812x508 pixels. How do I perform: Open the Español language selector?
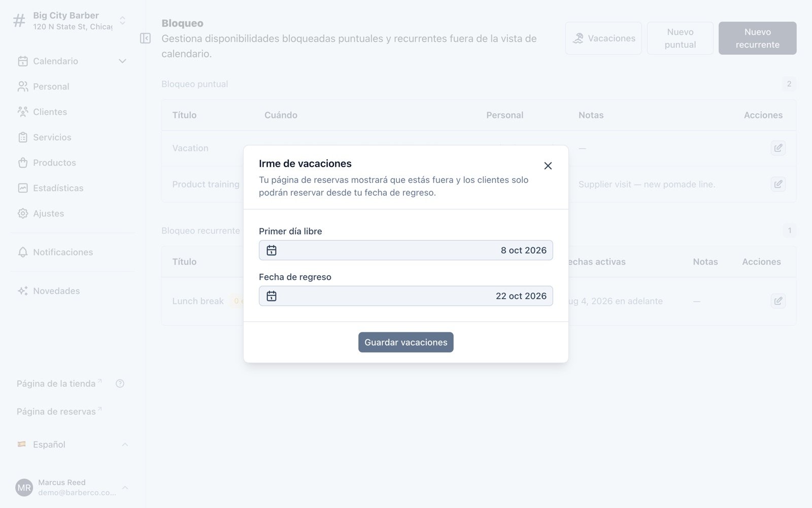pos(72,444)
